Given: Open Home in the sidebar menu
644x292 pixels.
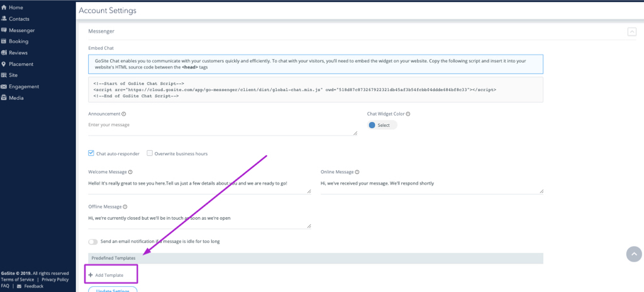Looking at the screenshot, I should 16,8.
